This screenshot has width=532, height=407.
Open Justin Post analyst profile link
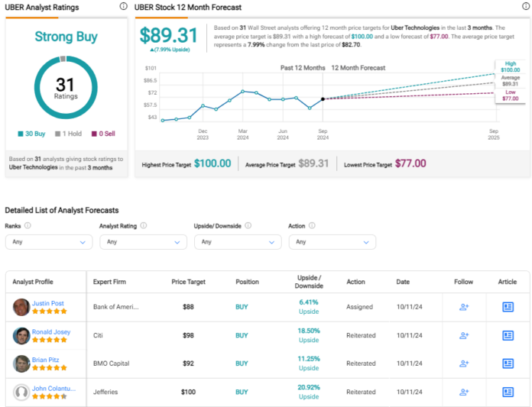[x=48, y=302]
